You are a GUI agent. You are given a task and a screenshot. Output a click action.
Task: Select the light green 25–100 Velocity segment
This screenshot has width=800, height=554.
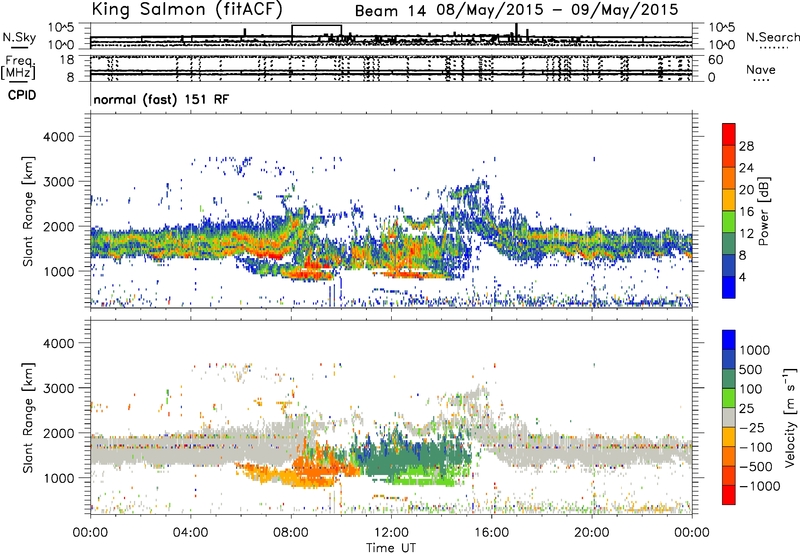point(729,398)
